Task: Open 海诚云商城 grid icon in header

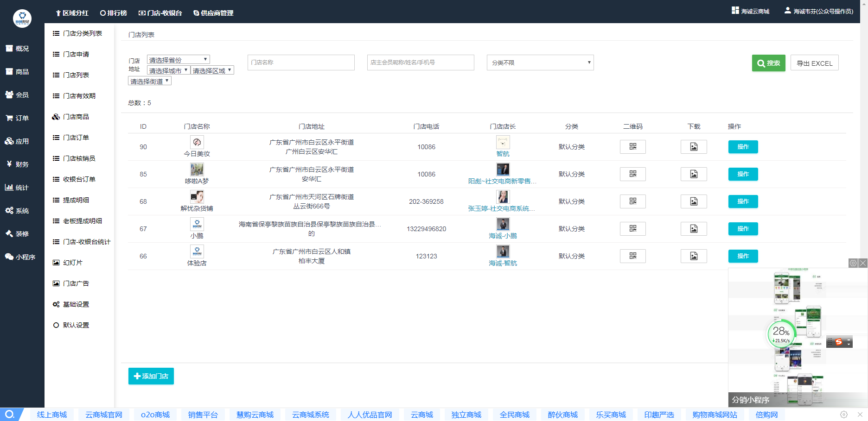Action: (x=735, y=11)
